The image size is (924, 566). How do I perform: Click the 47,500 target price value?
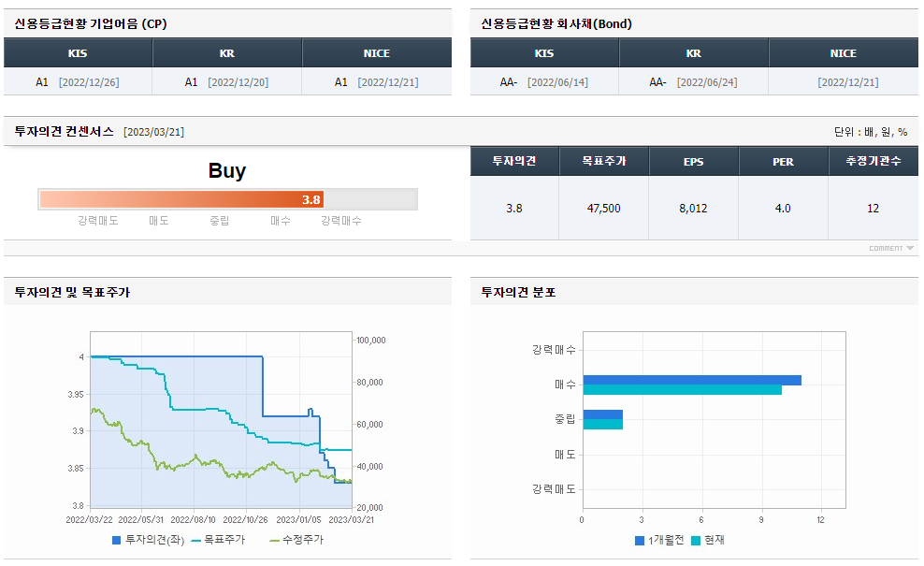(x=604, y=208)
